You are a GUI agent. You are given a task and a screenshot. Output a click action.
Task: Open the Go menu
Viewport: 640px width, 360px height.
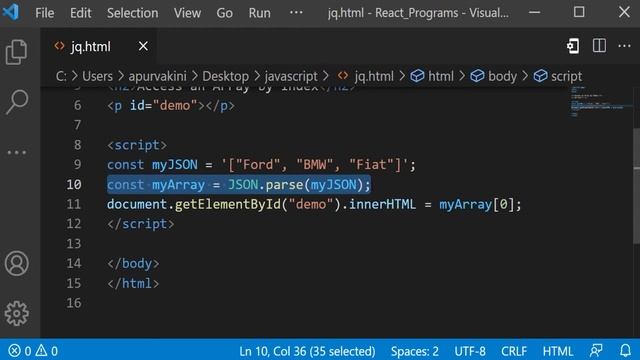(x=224, y=13)
